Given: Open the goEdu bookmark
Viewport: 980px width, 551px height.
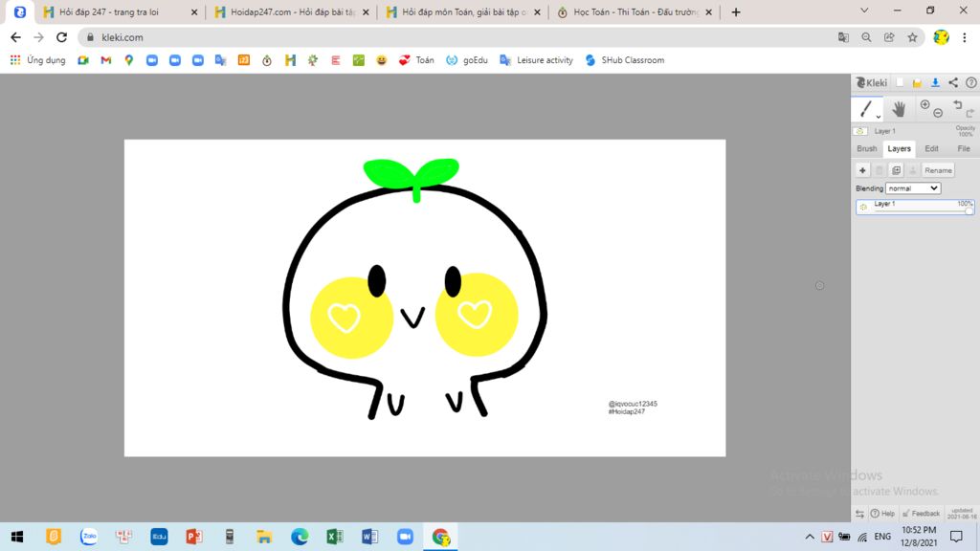Looking at the screenshot, I should pyautogui.click(x=467, y=60).
